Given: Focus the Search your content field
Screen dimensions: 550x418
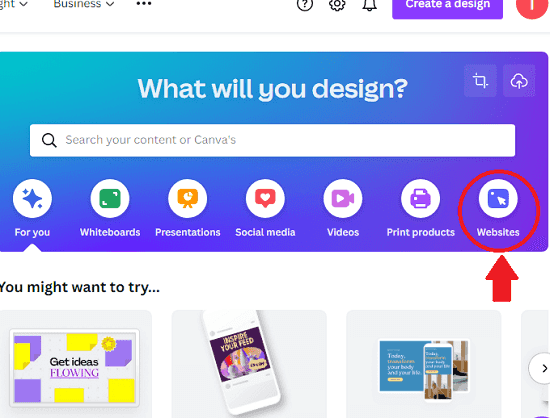Looking at the screenshot, I should (273, 140).
